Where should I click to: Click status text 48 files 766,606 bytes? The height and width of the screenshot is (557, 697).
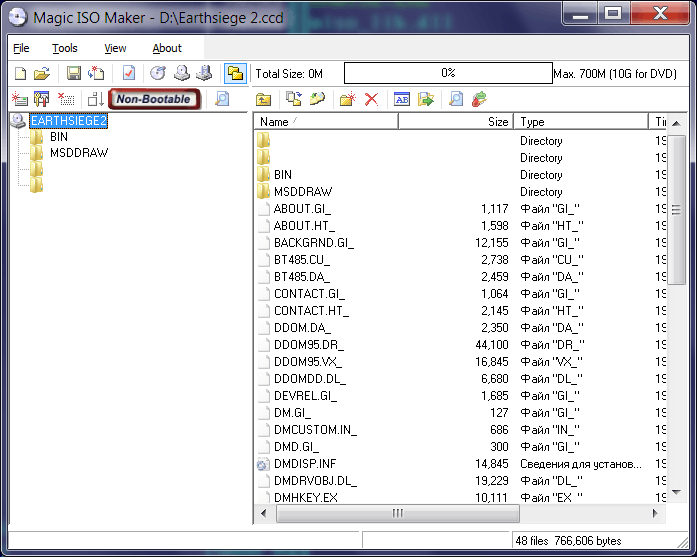coord(568,541)
